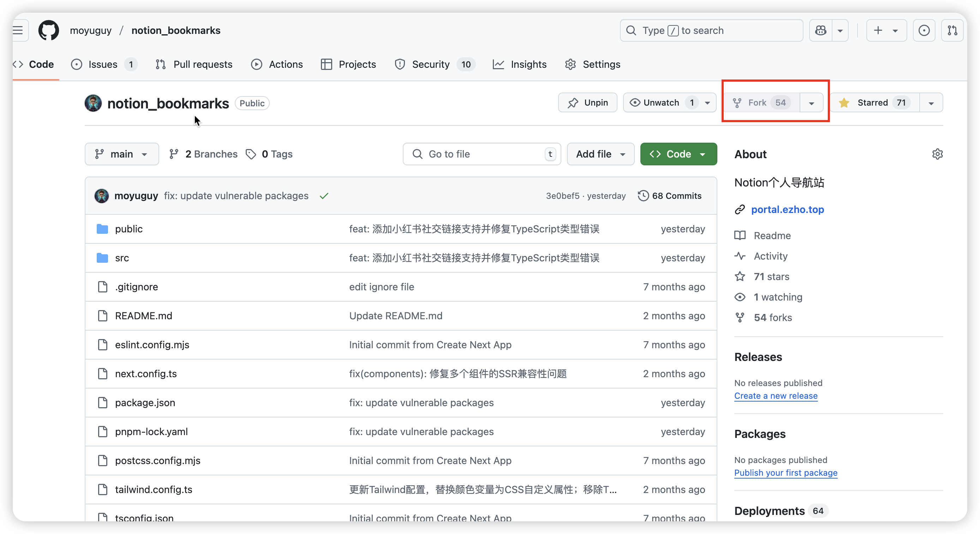
Task: Open the next.config.ts file
Action: [x=146, y=373]
